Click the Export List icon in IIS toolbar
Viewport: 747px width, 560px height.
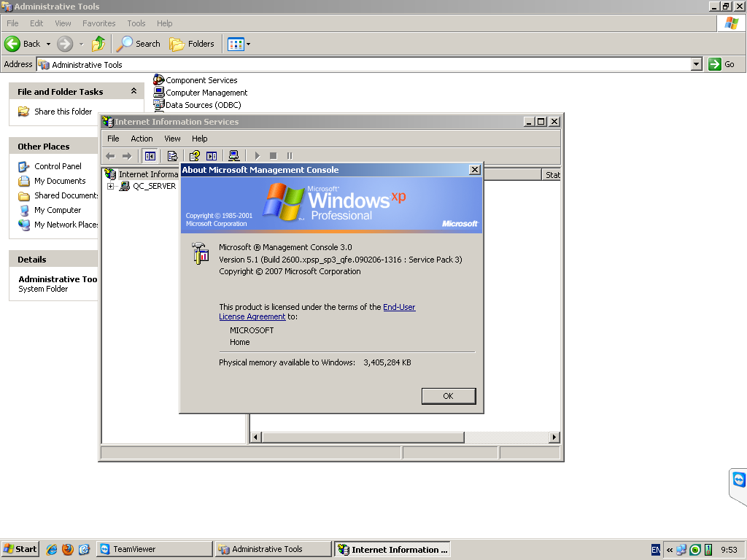[x=172, y=156]
